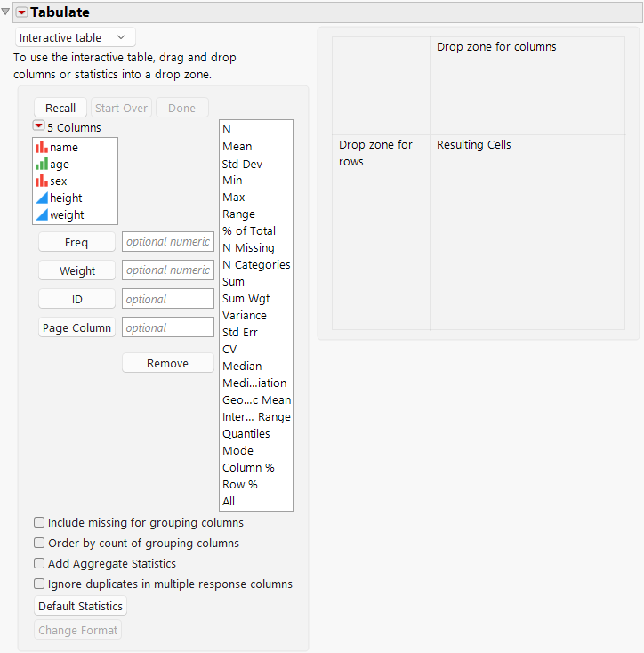Open the 5 Columns red triangle menu
Image resolution: width=644 pixels, height=653 pixels.
pos(38,125)
